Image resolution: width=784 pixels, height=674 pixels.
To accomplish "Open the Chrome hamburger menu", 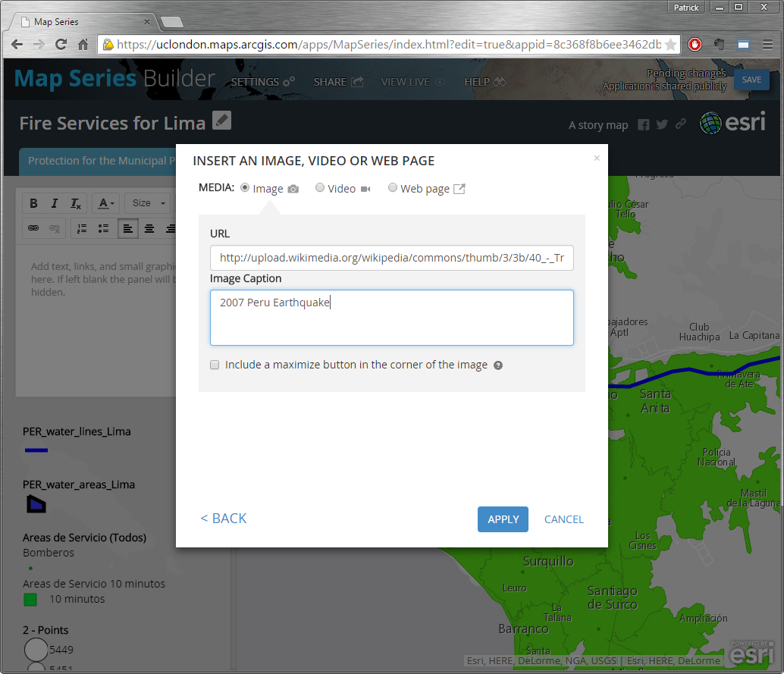I will pyautogui.click(x=768, y=45).
